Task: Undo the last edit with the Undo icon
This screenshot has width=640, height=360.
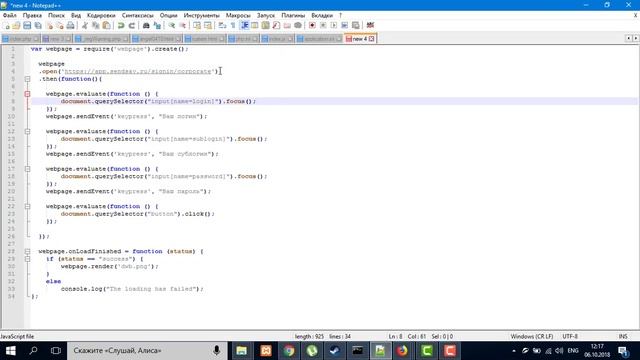Action: click(x=121, y=25)
